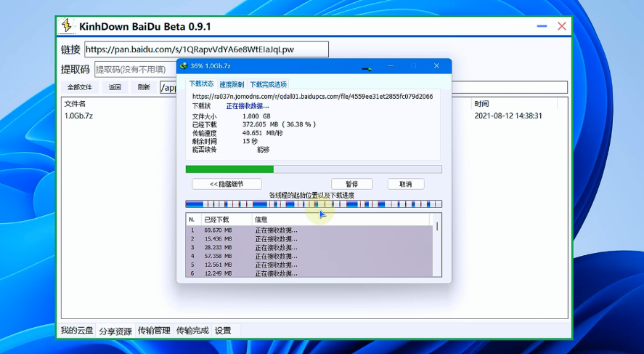644x354 pixels.
Task: Click the 链接 URL input field
Action: point(207,49)
